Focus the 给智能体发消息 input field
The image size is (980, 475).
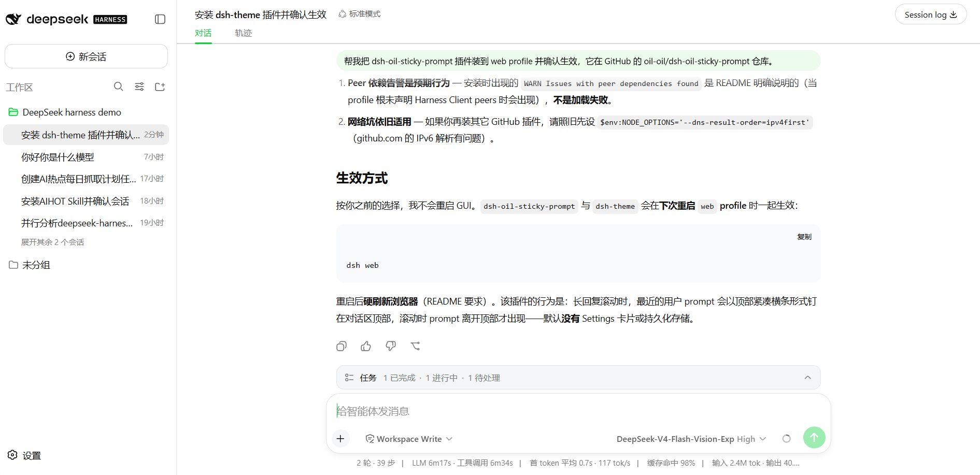click(578, 411)
